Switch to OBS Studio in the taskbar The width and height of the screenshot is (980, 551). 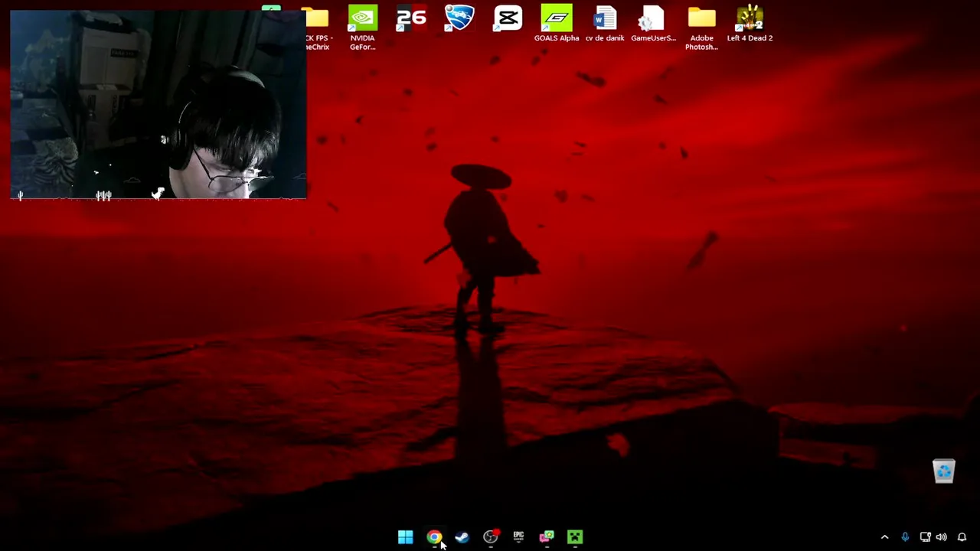(491, 537)
